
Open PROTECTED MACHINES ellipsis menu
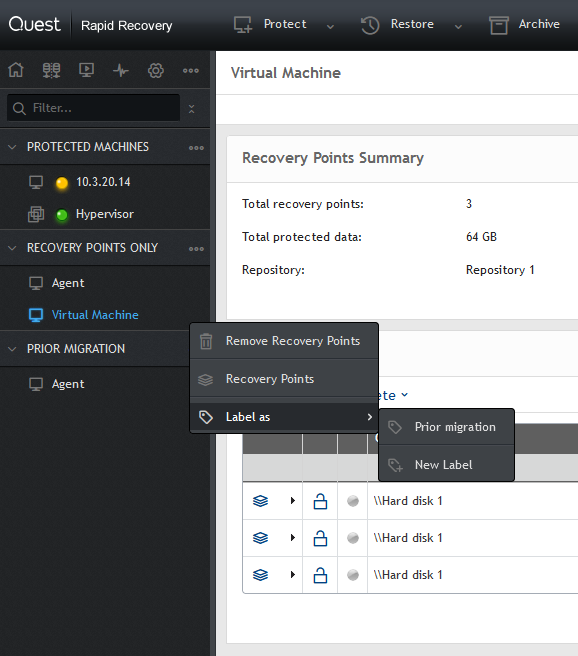[196, 148]
